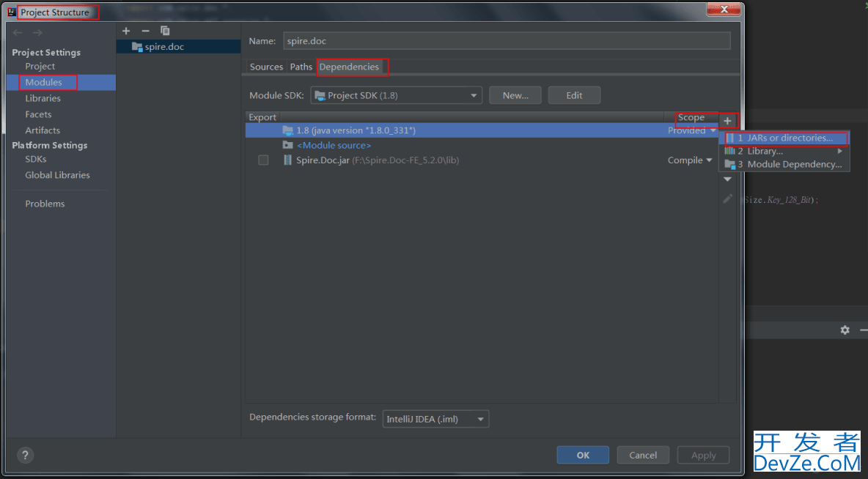This screenshot has width=868, height=479.
Task: Click the forward navigation arrow
Action: [37, 33]
